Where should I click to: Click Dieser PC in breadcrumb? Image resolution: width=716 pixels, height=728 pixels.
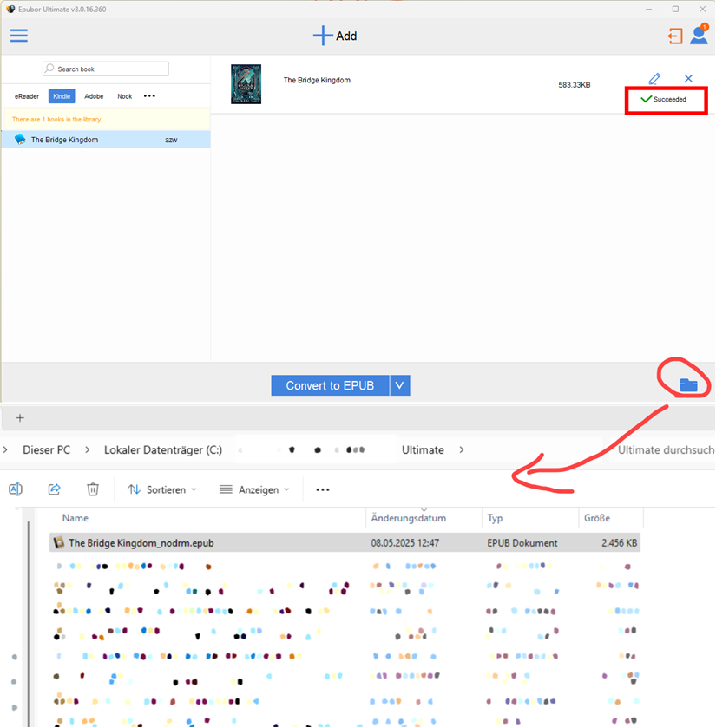pyautogui.click(x=47, y=449)
